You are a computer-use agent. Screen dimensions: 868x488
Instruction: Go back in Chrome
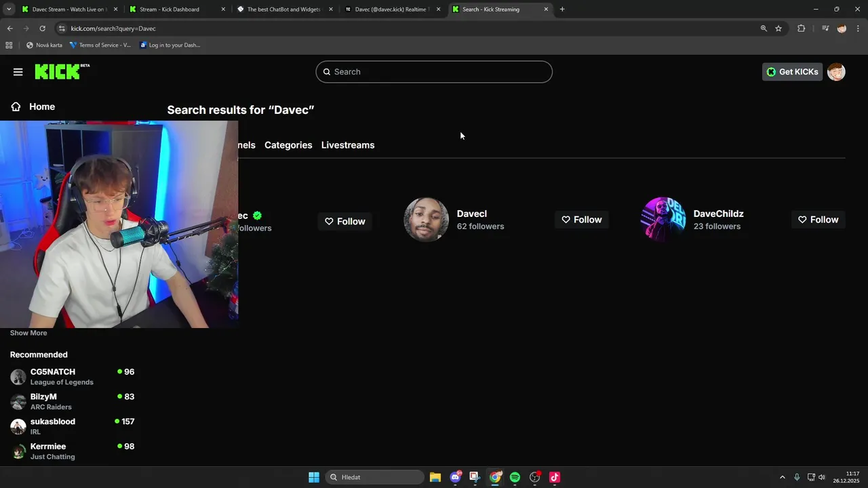[x=9, y=28]
